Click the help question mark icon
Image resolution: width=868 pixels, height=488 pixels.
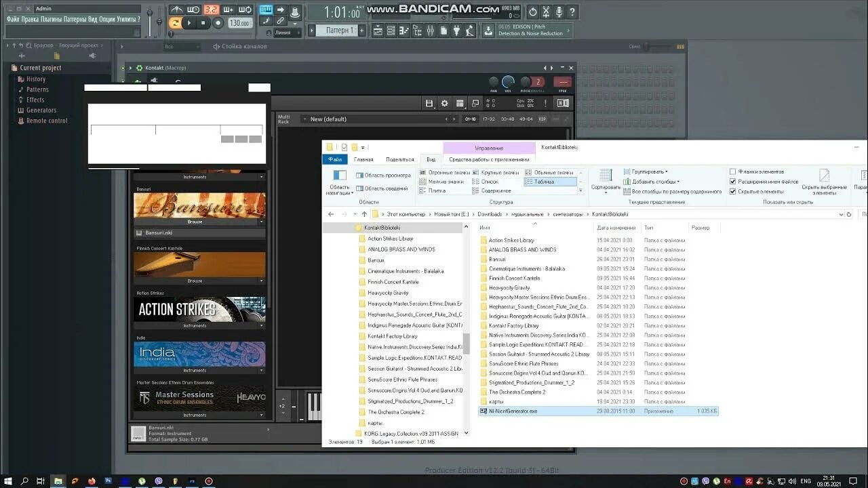573,12
